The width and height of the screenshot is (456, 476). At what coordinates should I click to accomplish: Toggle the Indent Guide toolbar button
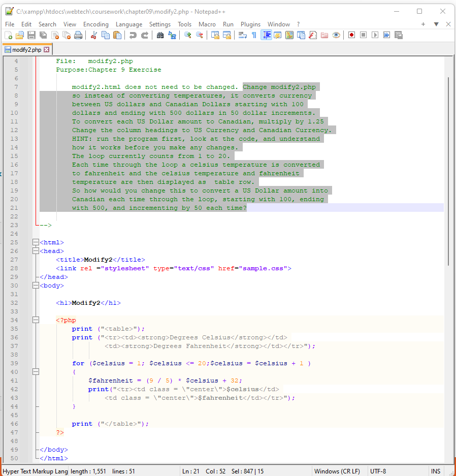pyautogui.click(x=266, y=35)
